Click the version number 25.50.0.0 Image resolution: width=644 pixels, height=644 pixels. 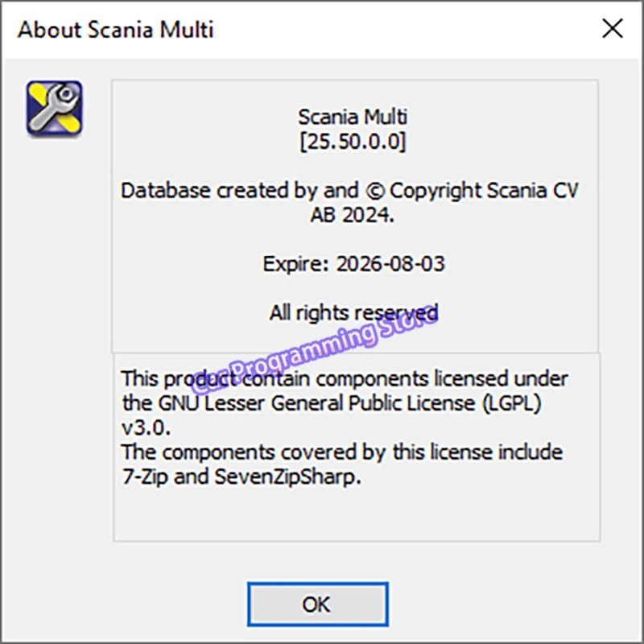[x=353, y=142]
